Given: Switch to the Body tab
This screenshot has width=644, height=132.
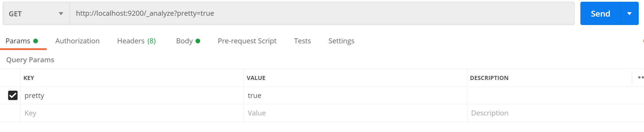Looking at the screenshot, I should click(188, 41).
